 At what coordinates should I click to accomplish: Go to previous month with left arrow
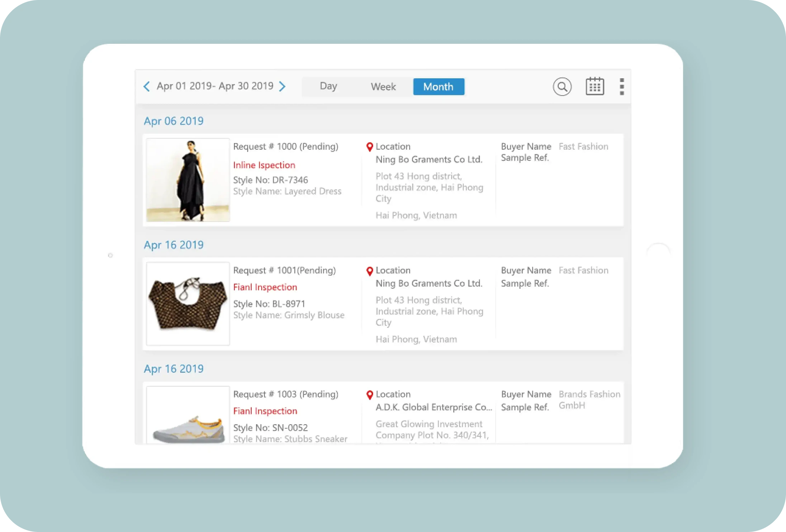click(x=147, y=86)
